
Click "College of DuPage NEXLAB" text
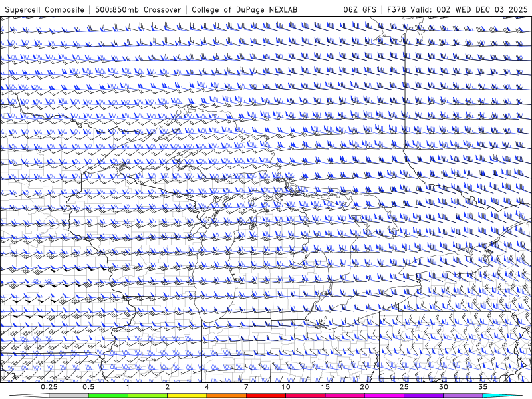pyautogui.click(x=244, y=9)
